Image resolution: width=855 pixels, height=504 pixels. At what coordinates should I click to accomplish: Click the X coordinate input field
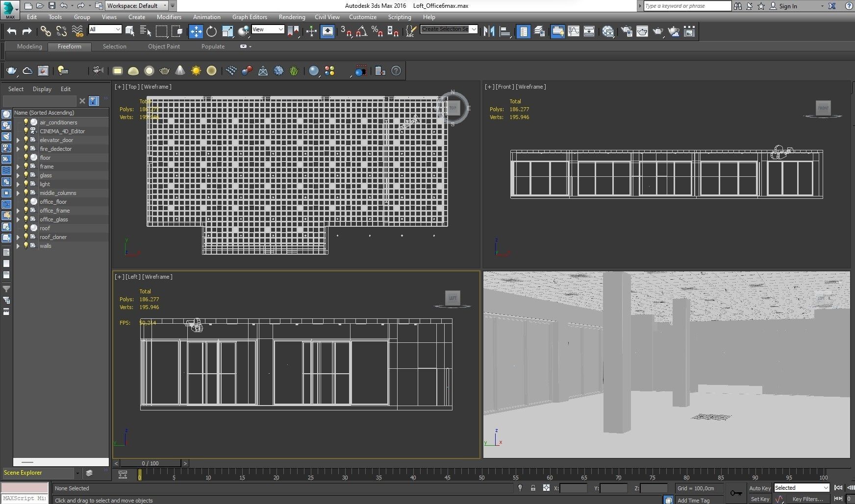click(x=574, y=488)
